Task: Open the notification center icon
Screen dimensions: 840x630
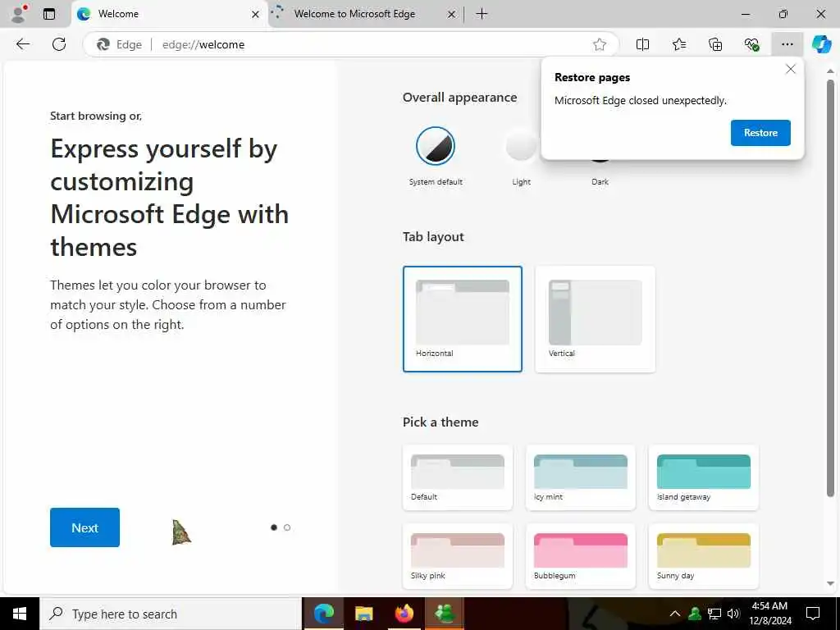Action: click(x=813, y=614)
